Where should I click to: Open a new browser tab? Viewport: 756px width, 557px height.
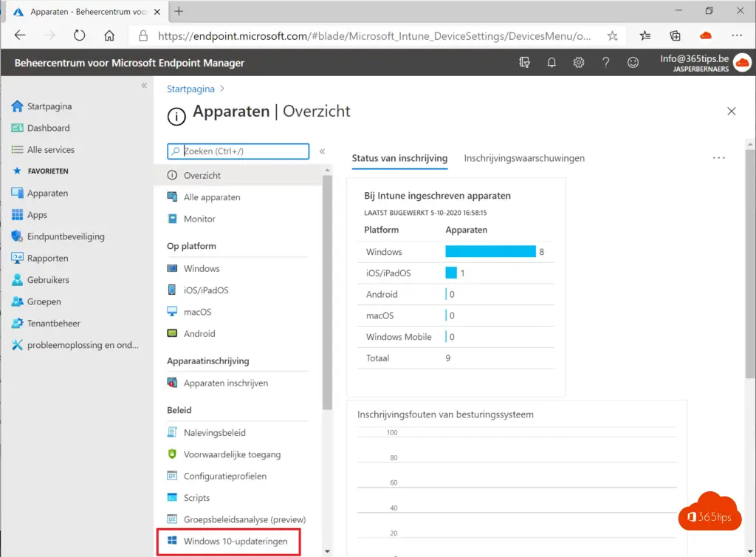click(179, 11)
